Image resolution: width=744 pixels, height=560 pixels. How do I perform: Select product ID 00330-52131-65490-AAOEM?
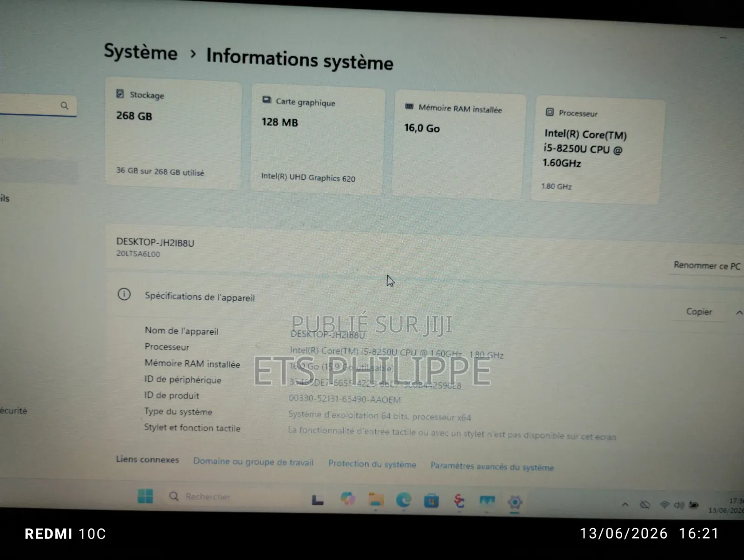click(x=345, y=399)
